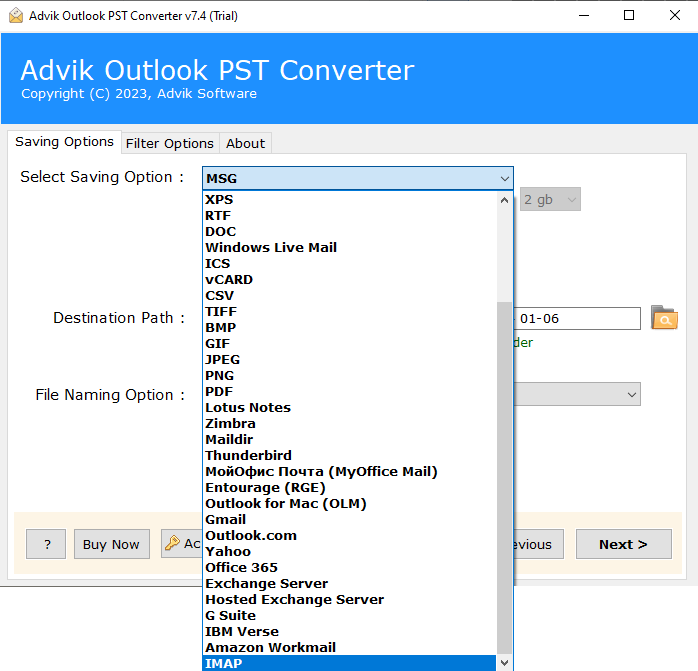Click the dropdown list scrollbar thumb
698x671 pixels.
point(504,479)
